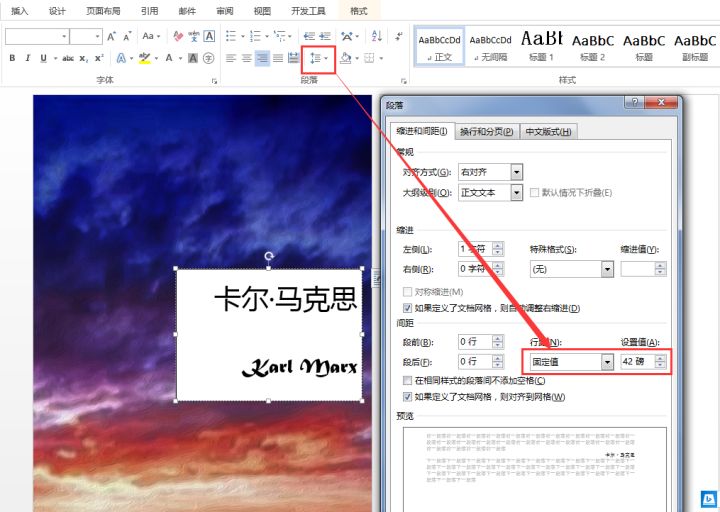Toggle auto-adjust right indent for document grid
Image resolution: width=720 pixels, height=512 pixels.
(407, 308)
